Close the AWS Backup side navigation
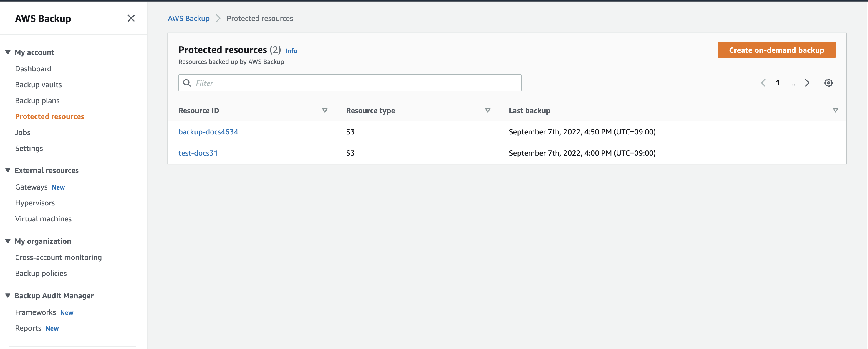Image resolution: width=868 pixels, height=349 pixels. click(x=131, y=18)
